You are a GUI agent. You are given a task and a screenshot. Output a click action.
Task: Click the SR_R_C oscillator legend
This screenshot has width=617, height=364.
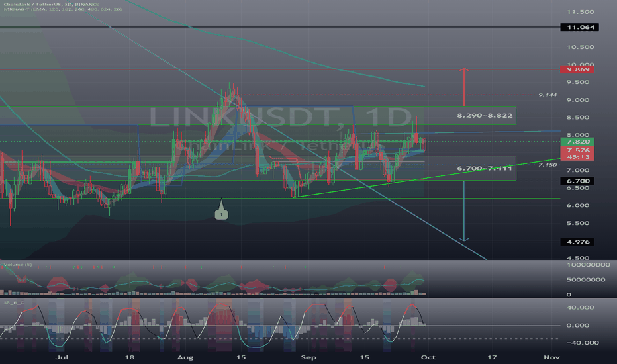pyautogui.click(x=13, y=302)
